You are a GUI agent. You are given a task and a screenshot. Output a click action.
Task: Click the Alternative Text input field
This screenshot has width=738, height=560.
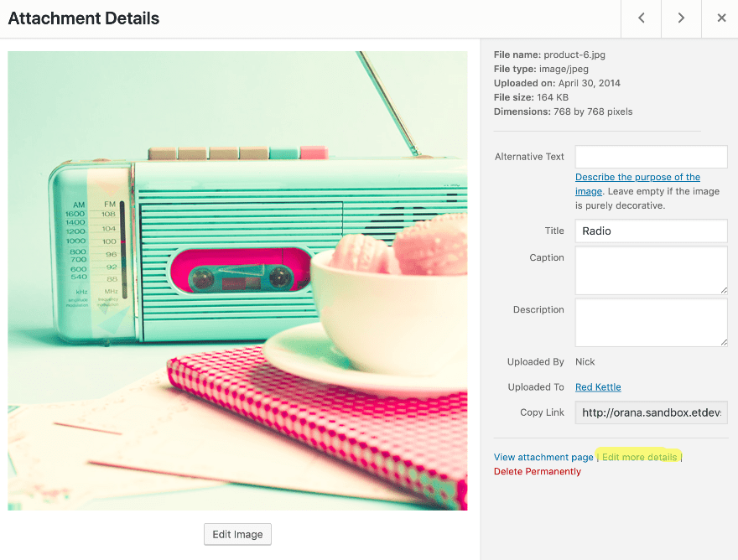click(x=651, y=157)
